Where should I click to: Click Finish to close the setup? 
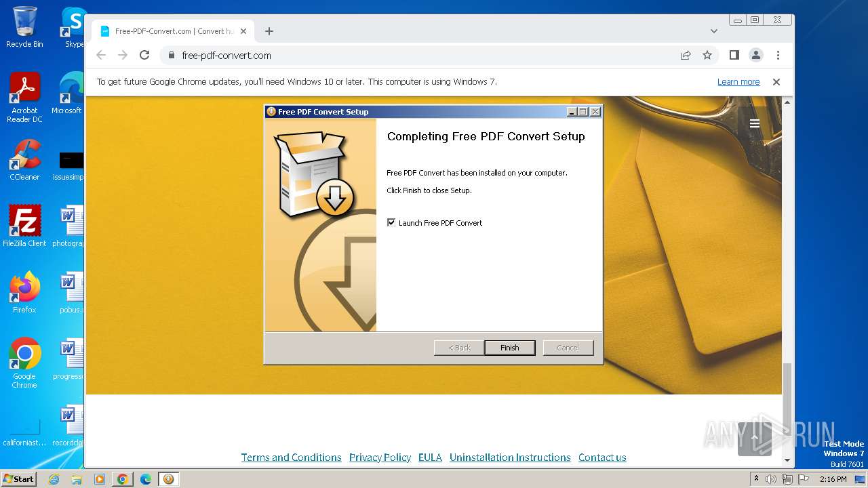point(509,348)
